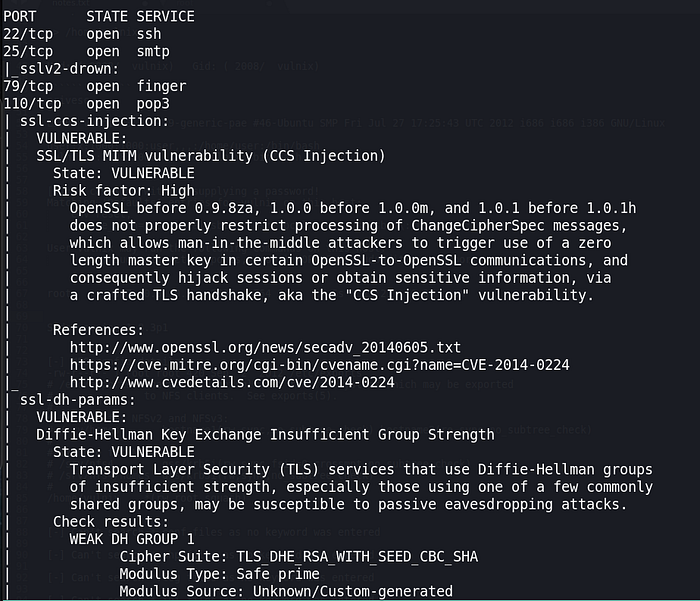Click the 110/tcp pop3 port line
The image size is (700, 601).
[x=85, y=103]
